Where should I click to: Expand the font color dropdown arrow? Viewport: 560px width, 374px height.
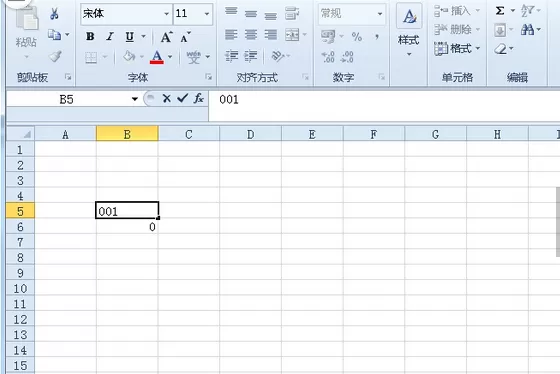click(170, 57)
